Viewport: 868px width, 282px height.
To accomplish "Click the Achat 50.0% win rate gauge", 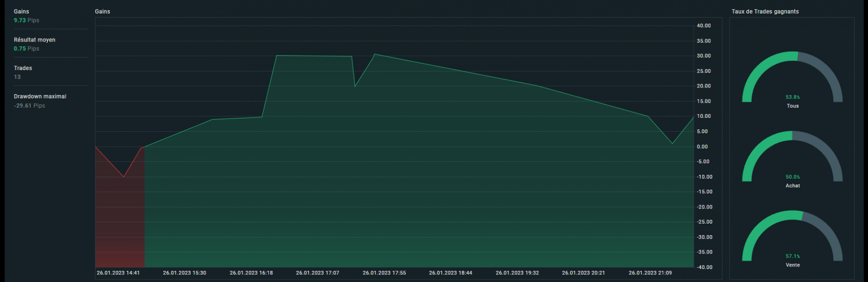I will click(792, 159).
